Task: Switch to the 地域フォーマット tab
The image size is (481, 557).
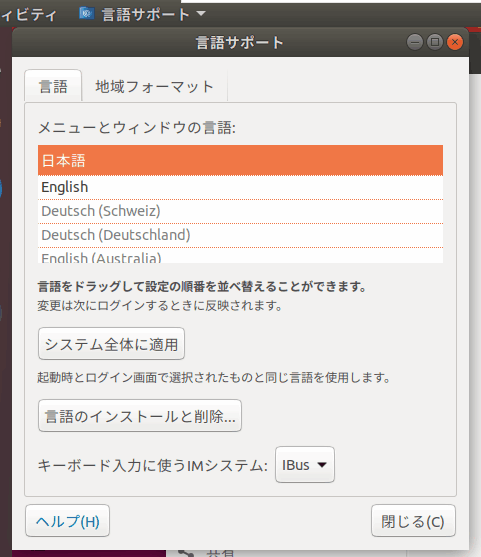Action: (x=155, y=86)
